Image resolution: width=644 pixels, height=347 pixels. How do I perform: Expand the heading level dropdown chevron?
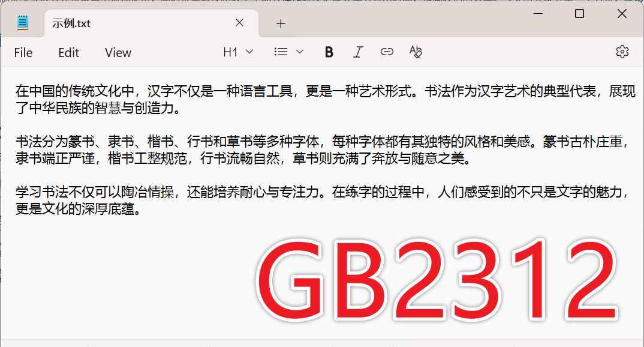pyautogui.click(x=248, y=52)
